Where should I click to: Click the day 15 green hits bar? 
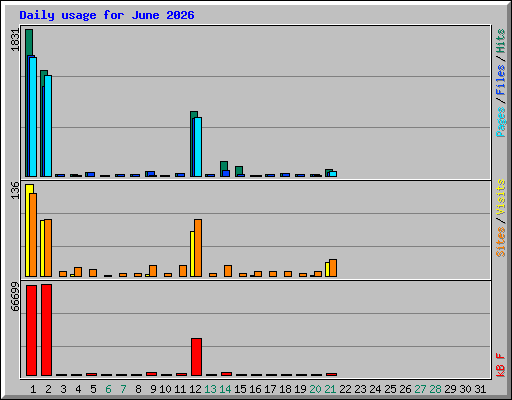239,170
